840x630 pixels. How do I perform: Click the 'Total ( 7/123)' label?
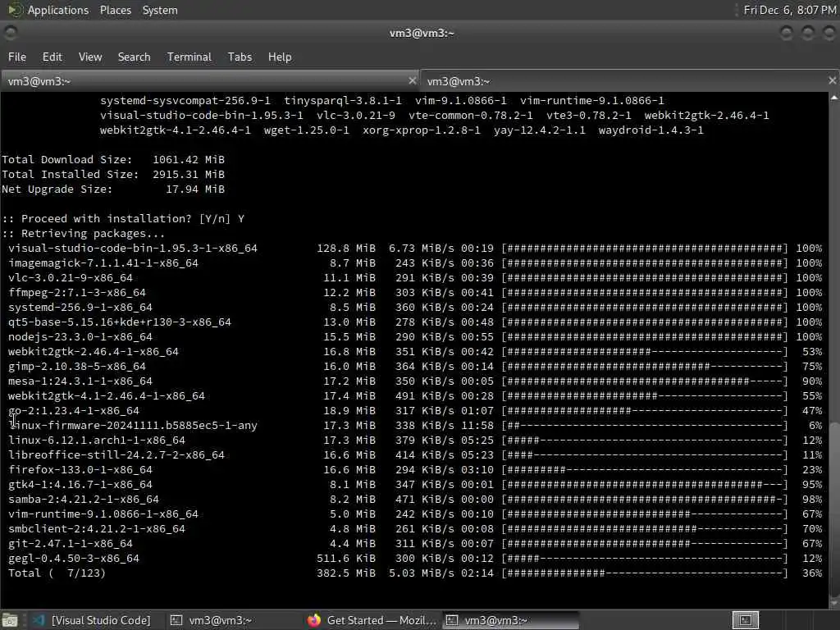click(x=57, y=573)
